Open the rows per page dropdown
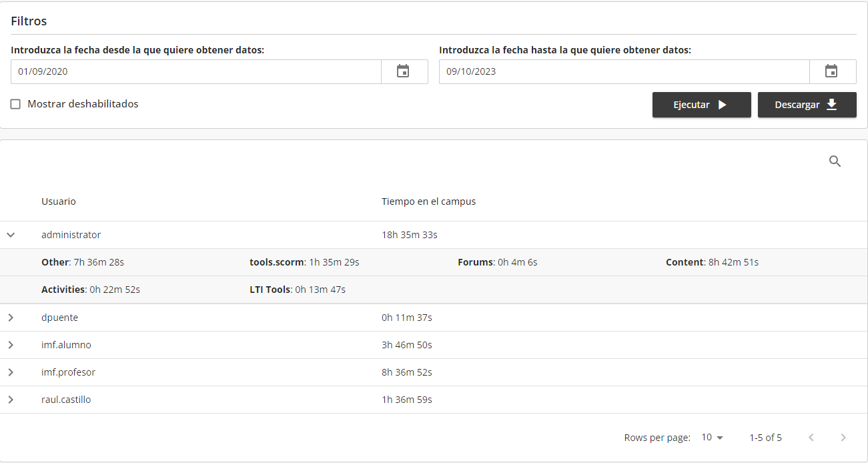 tap(713, 438)
